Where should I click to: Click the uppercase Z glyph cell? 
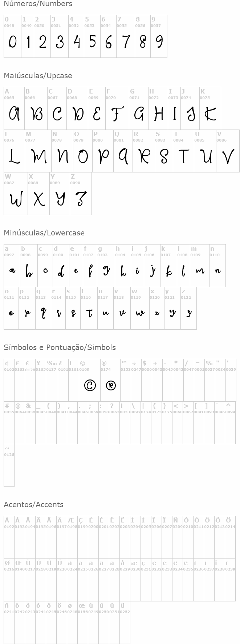(81, 194)
